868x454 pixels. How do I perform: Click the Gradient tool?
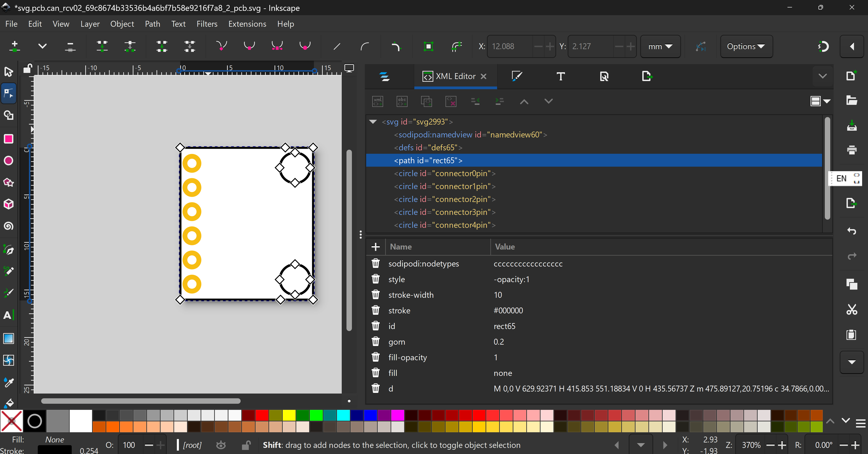coord(9,338)
